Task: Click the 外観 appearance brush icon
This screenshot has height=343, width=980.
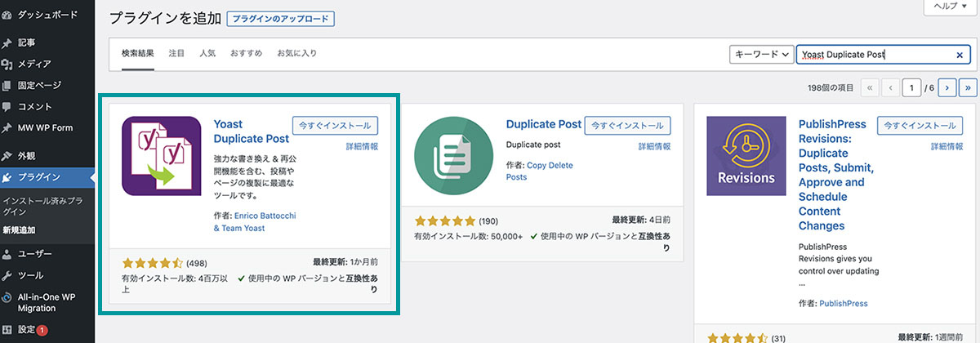Action: [7, 156]
